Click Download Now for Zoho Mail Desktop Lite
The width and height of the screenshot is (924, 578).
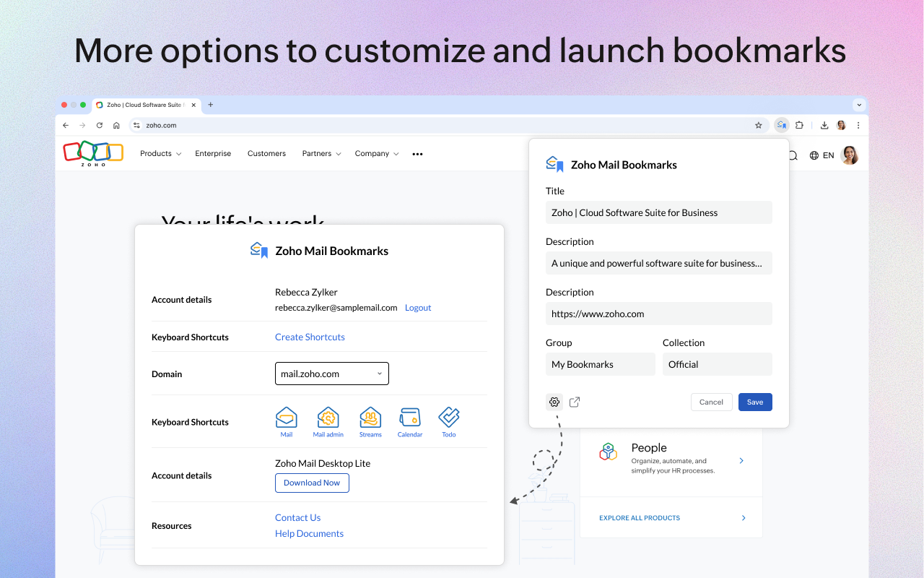pos(312,483)
